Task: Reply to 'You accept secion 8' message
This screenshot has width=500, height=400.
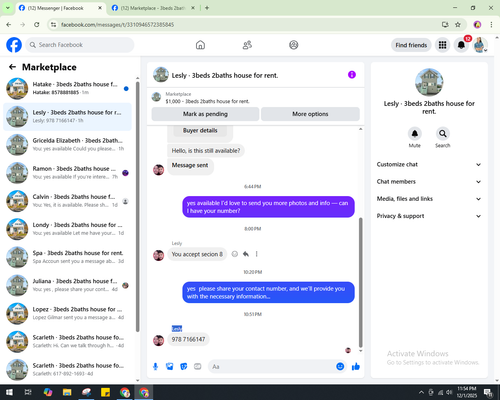Action: (x=246, y=254)
